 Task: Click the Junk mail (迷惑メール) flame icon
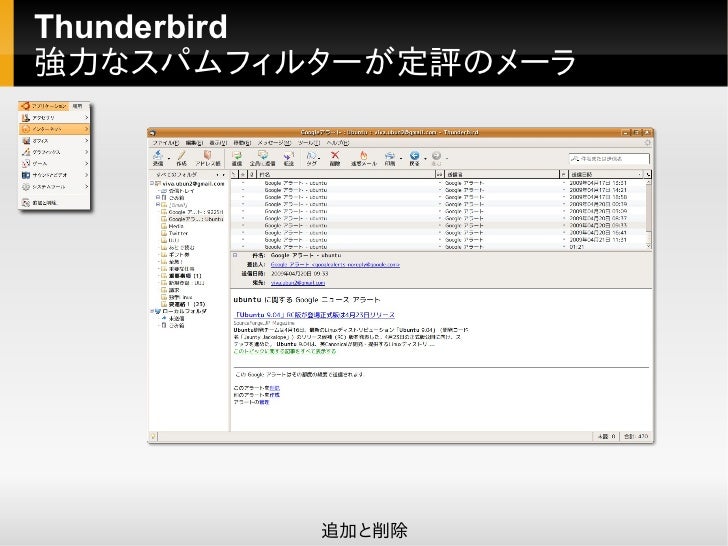(364, 156)
